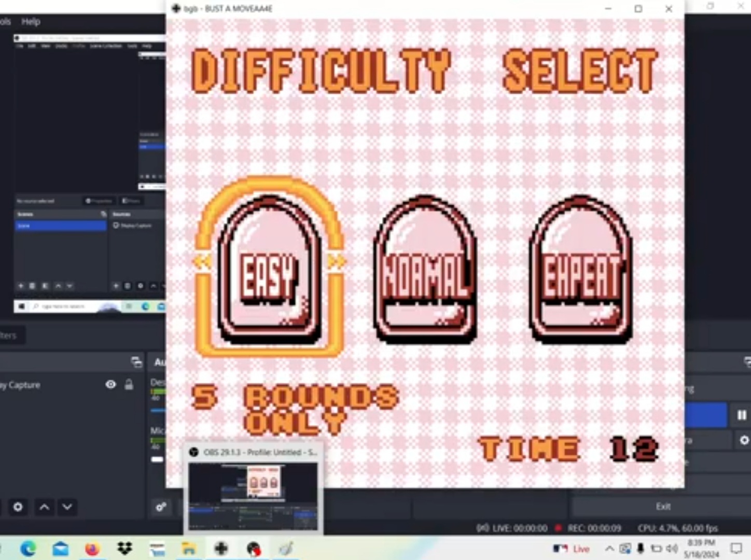
Task: Open source properties gear in Sources panel
Action: click(x=18, y=507)
